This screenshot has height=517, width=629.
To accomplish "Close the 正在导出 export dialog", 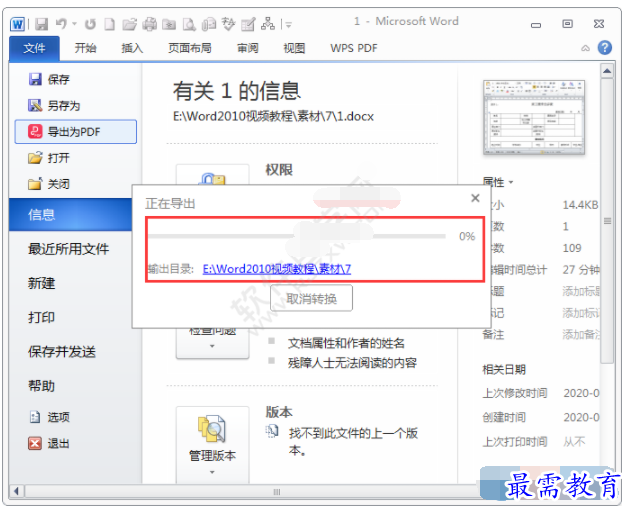I will point(475,198).
